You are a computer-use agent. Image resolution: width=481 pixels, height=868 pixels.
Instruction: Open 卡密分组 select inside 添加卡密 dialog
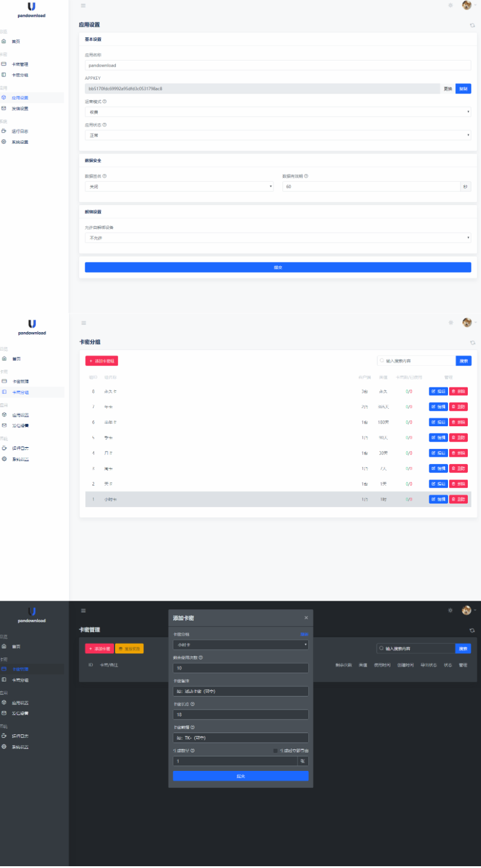[x=240, y=644]
